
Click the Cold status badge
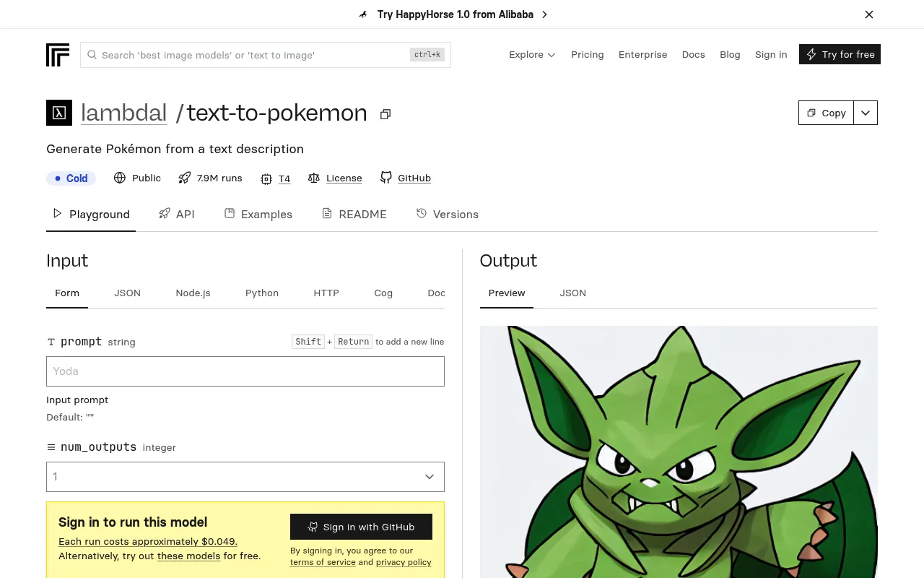pyautogui.click(x=71, y=178)
